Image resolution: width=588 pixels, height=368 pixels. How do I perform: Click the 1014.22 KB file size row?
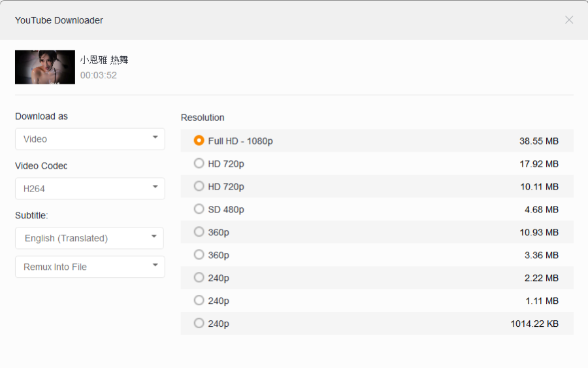coord(534,324)
